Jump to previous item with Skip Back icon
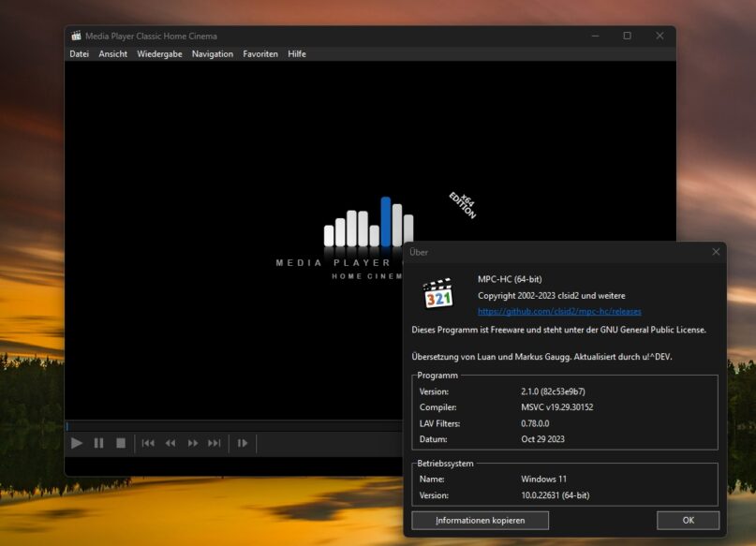This screenshot has height=546, width=756. (x=150, y=443)
